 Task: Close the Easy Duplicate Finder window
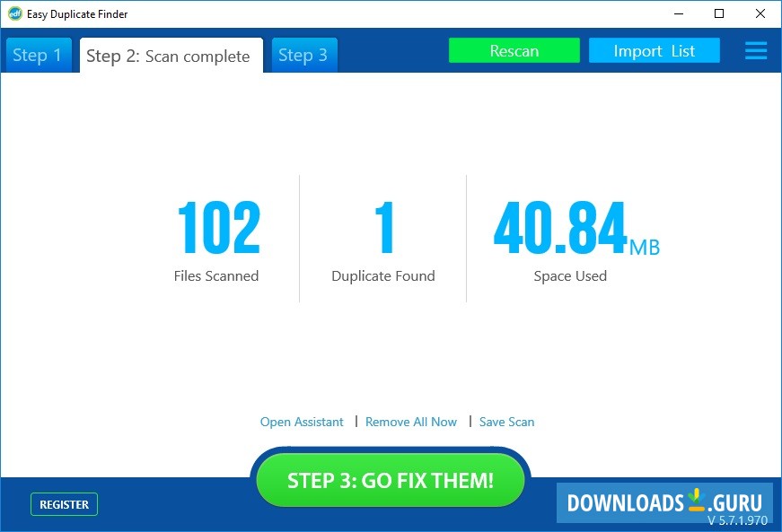[760, 14]
